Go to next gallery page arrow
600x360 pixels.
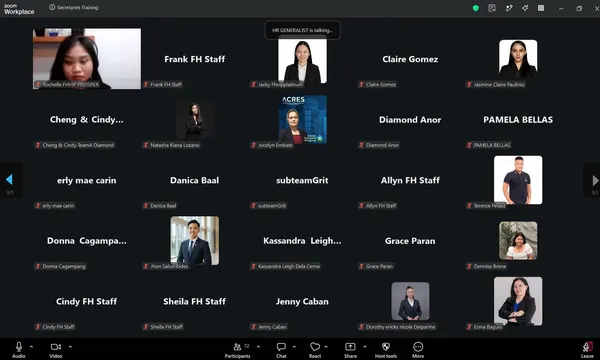pyautogui.click(x=595, y=180)
